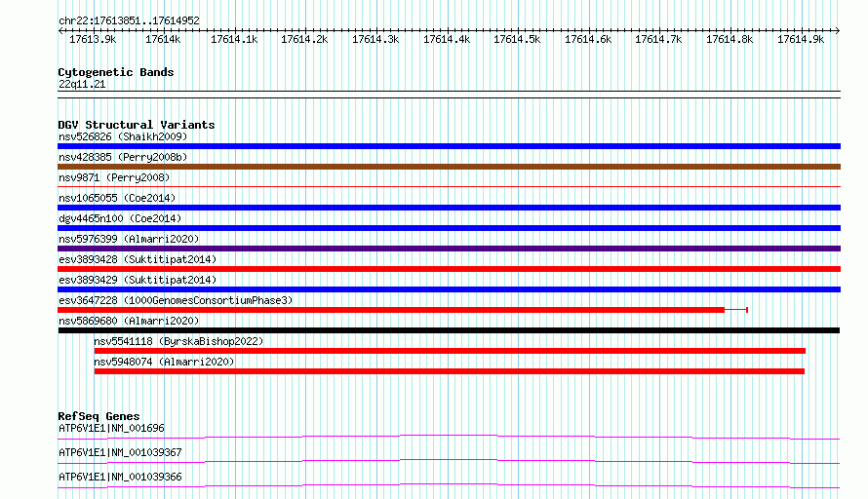Viewport: 868px width, 499px height.
Task: Click the chr22:17613851..17614952 coordinate label
Action: point(129,20)
